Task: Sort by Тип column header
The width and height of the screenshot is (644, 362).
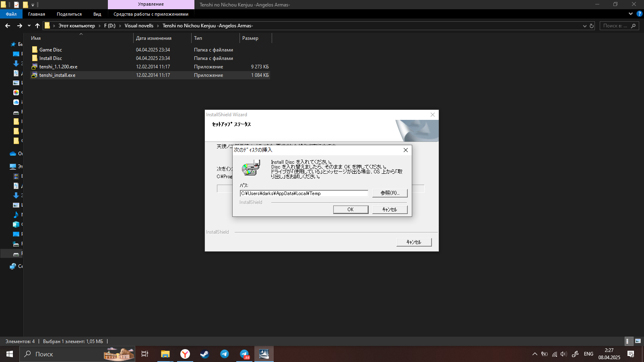Action: pos(215,38)
